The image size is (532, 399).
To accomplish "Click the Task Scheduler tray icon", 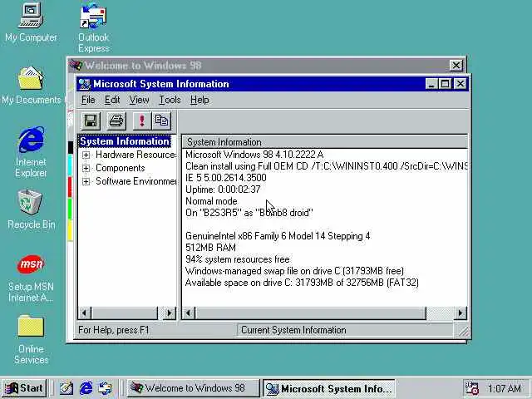I will click(x=471, y=388).
